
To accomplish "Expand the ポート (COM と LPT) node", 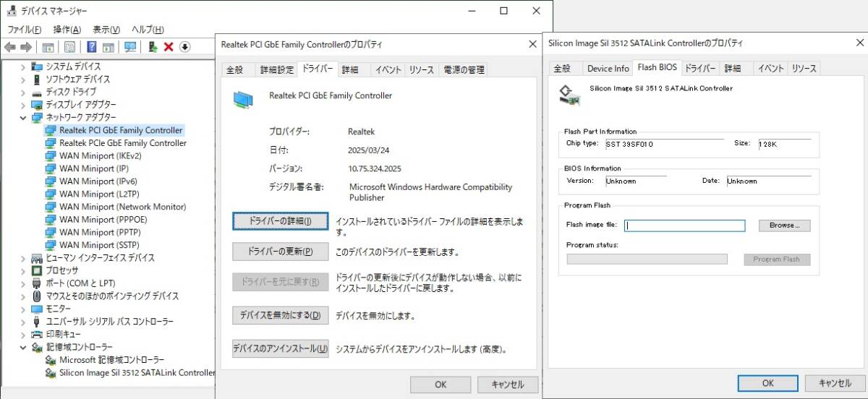I will point(23,283).
